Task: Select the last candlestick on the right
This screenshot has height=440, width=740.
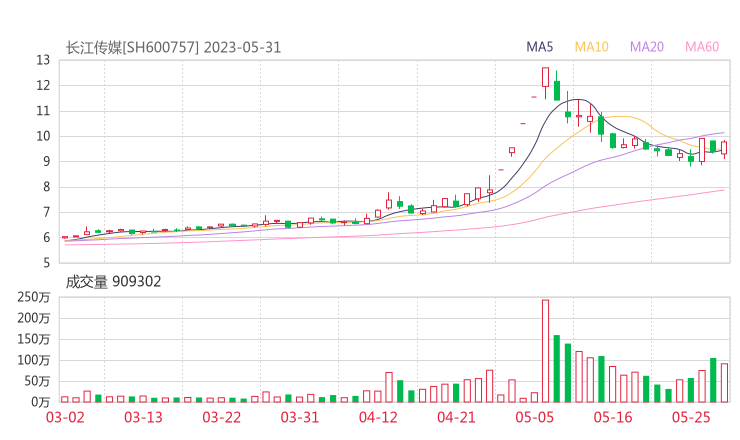Action: 724,149
